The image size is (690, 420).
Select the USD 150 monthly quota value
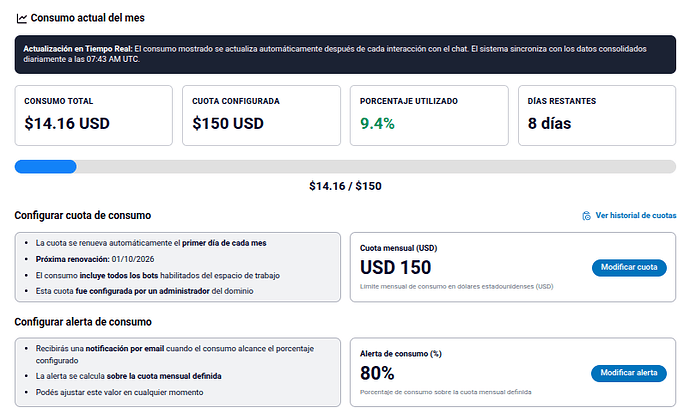click(396, 268)
